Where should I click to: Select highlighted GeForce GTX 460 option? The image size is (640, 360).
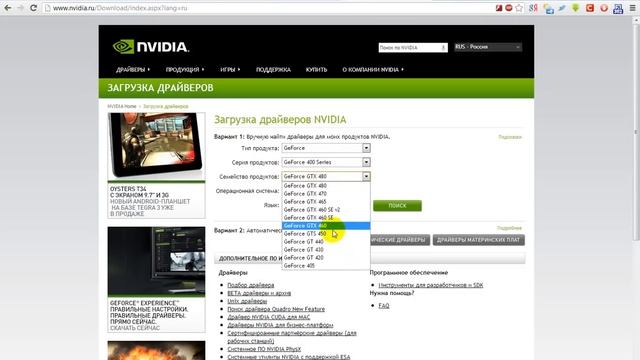[326, 226]
